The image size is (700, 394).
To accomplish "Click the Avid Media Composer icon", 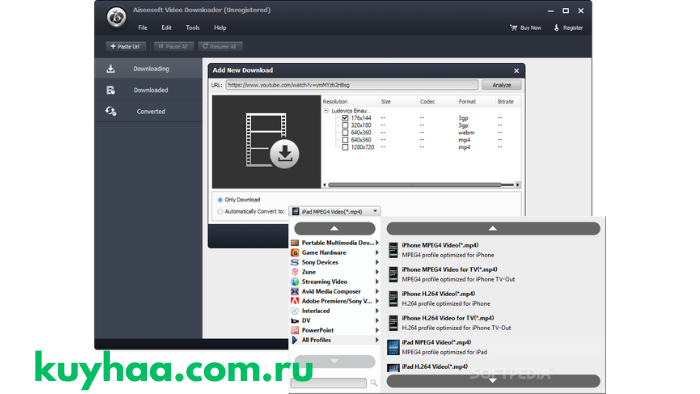I will (x=295, y=291).
